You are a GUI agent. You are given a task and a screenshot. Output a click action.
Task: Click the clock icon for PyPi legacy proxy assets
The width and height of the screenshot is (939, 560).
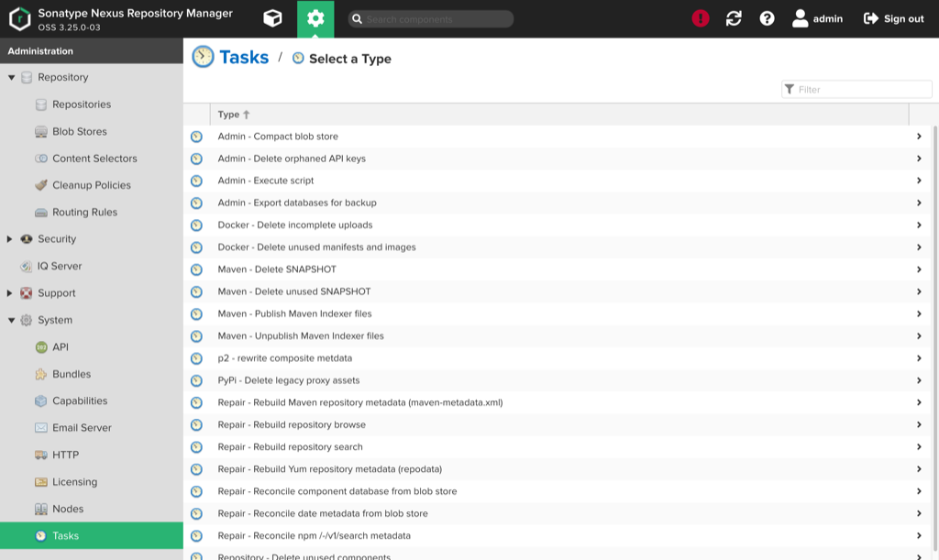tap(196, 380)
